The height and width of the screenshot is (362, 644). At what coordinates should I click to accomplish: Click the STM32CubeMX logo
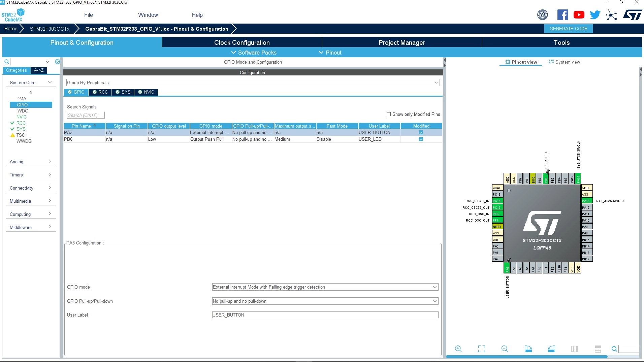pos(13,15)
